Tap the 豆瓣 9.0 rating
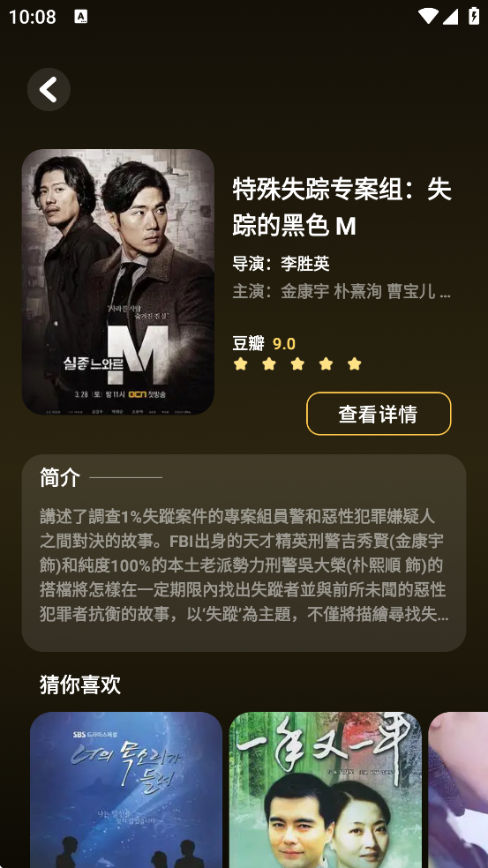The height and width of the screenshot is (868, 488). [264, 344]
